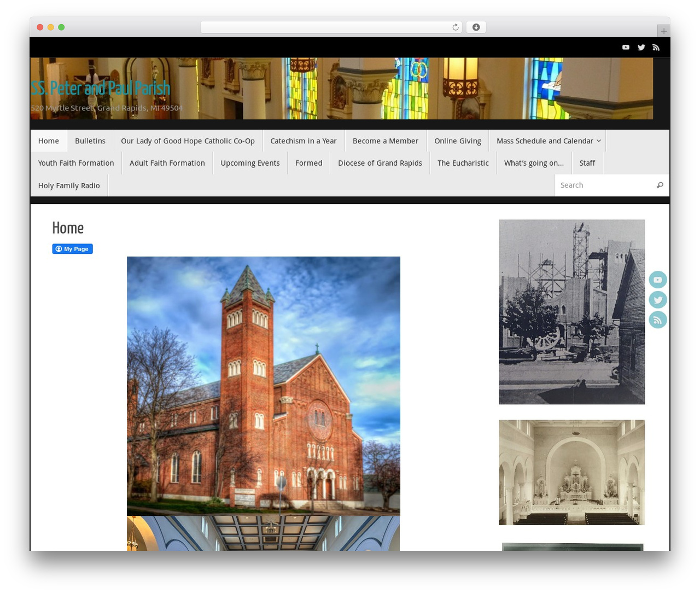This screenshot has height=593, width=700.
Task: Expand the Mass Schedule and Calendar submenu arrow
Action: click(599, 141)
